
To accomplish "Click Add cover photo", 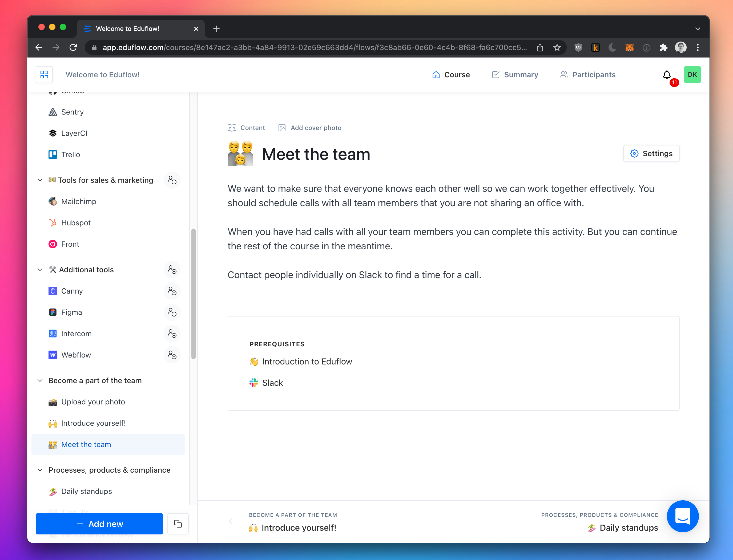I will coord(310,128).
